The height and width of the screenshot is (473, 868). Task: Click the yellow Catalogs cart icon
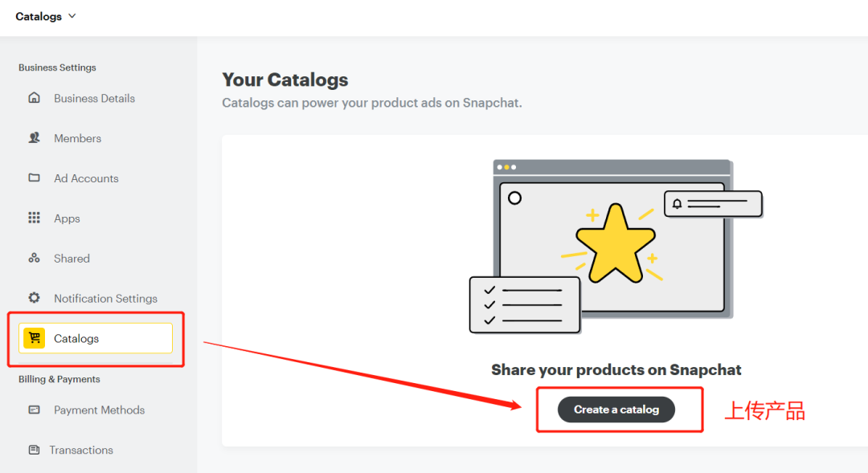tap(34, 338)
